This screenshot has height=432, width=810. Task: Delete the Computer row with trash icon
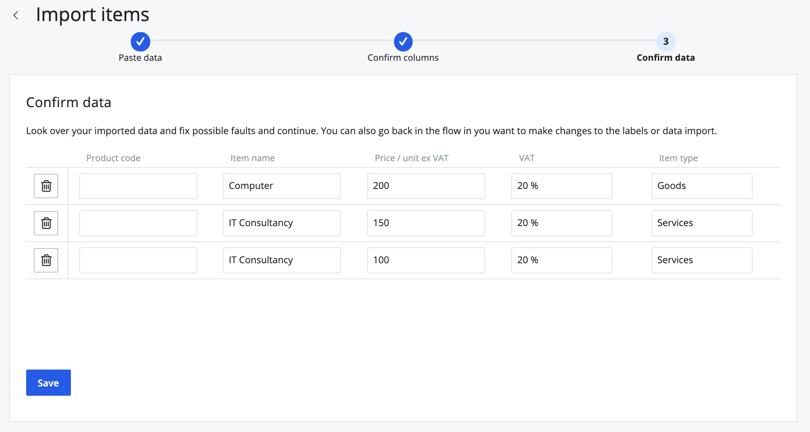(x=46, y=186)
